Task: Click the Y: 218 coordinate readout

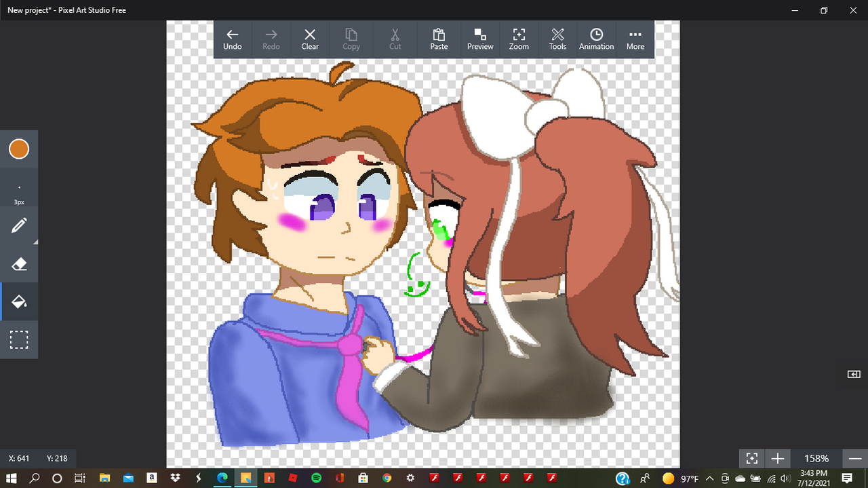Action: (58, 459)
